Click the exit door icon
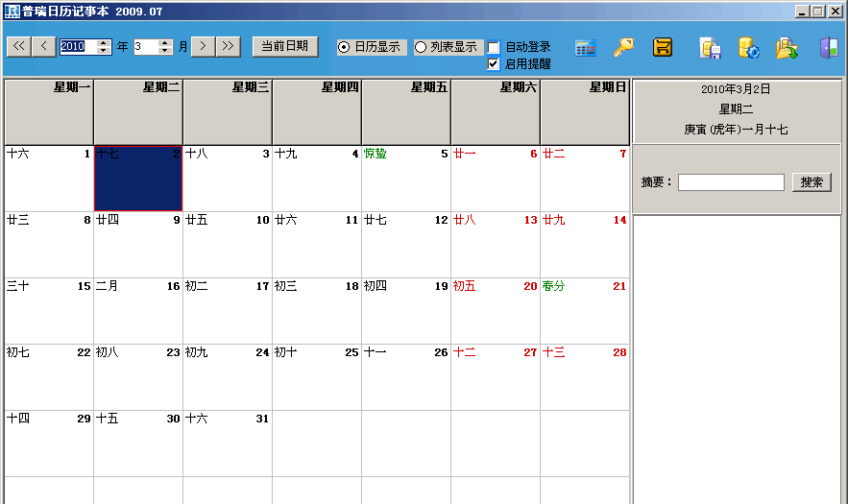The image size is (848, 504). tap(829, 48)
